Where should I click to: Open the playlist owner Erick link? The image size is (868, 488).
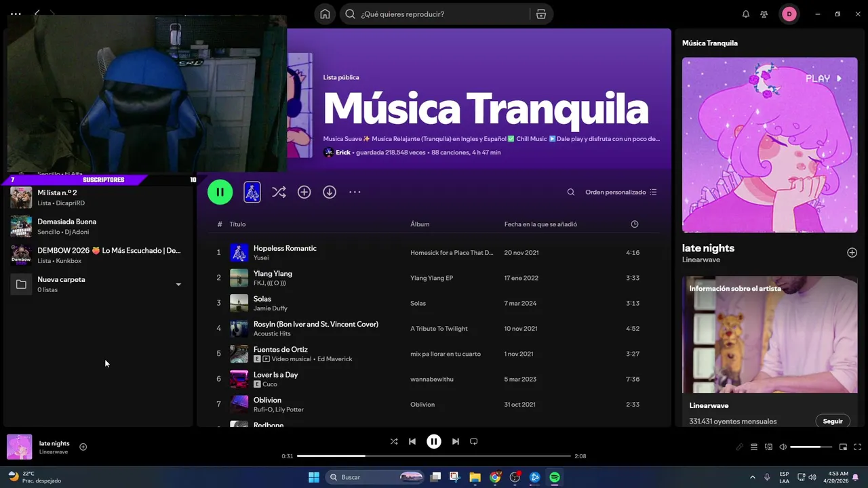click(x=343, y=152)
